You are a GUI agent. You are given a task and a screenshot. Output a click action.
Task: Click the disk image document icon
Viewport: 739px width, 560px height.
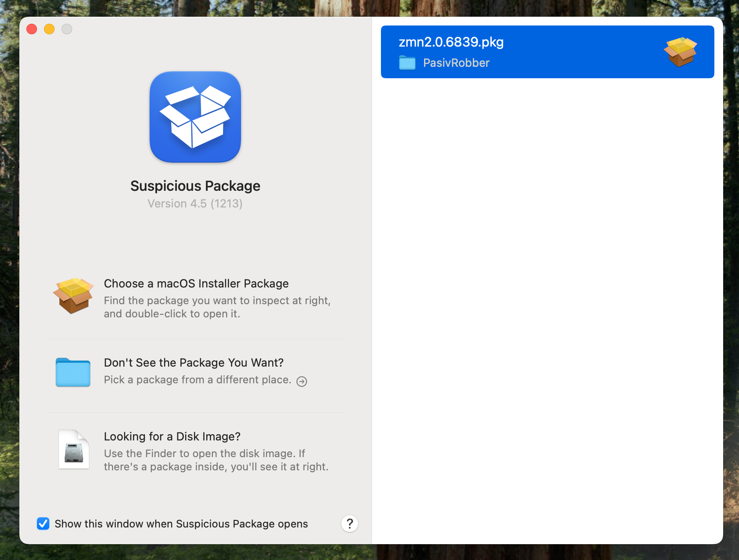coord(73,449)
